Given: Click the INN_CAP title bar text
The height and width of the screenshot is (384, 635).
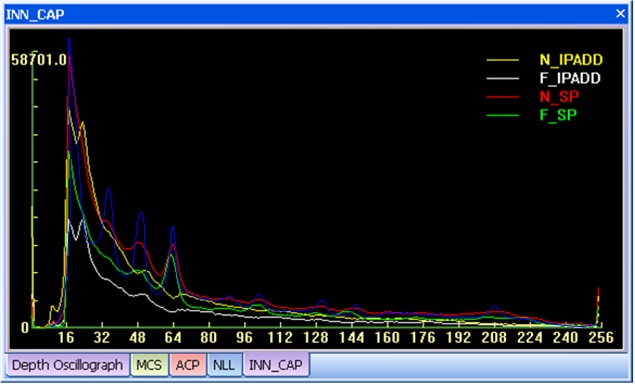Looking at the screenshot, I should point(35,15).
